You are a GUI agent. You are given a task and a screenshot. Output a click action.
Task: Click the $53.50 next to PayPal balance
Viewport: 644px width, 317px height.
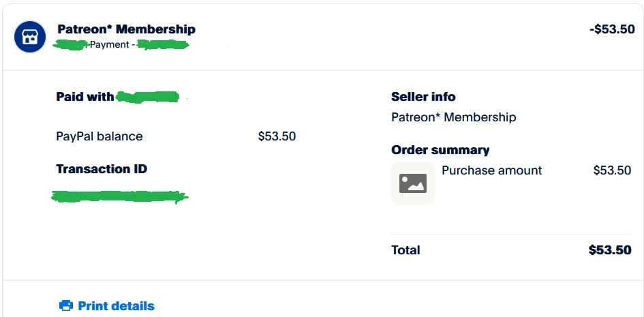277,136
